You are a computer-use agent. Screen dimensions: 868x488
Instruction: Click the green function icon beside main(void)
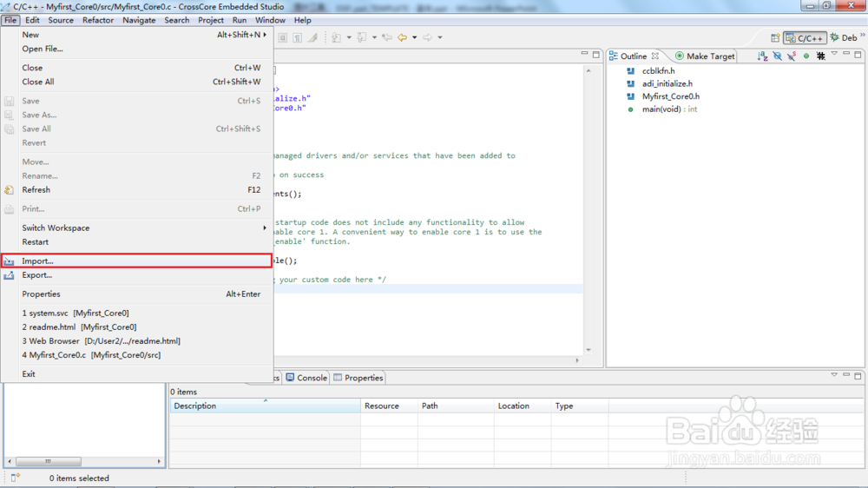point(630,109)
